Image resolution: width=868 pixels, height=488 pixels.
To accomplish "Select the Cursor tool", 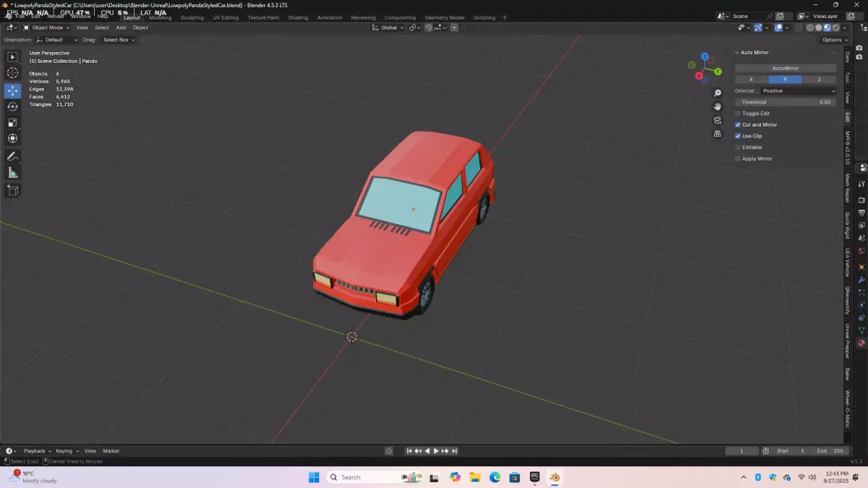I will pyautogui.click(x=12, y=73).
